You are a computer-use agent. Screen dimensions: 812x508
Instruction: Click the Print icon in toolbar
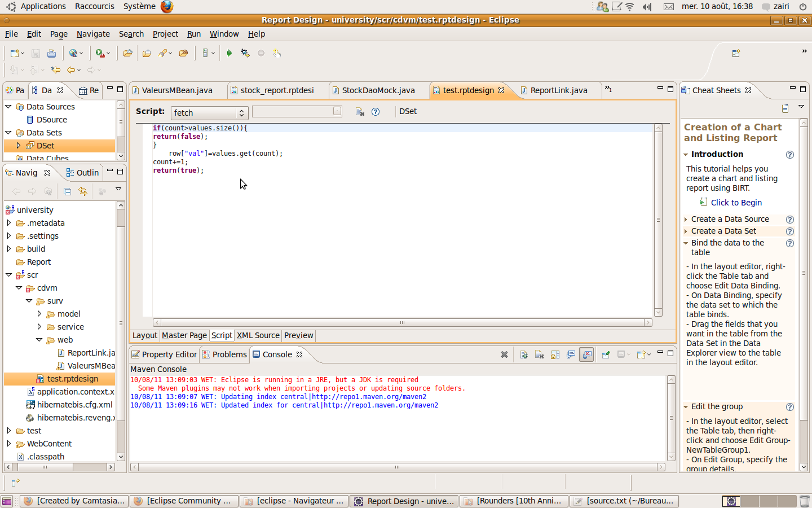click(51, 53)
